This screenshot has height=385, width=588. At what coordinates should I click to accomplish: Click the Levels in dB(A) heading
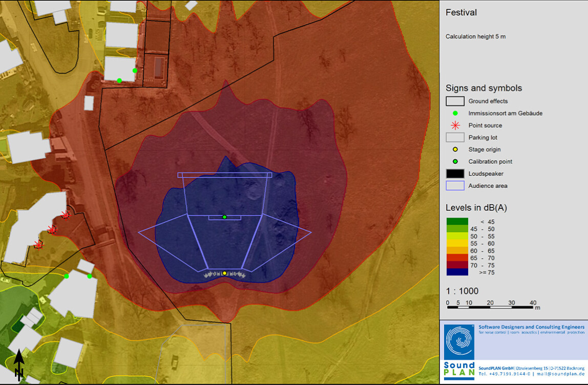click(x=476, y=208)
